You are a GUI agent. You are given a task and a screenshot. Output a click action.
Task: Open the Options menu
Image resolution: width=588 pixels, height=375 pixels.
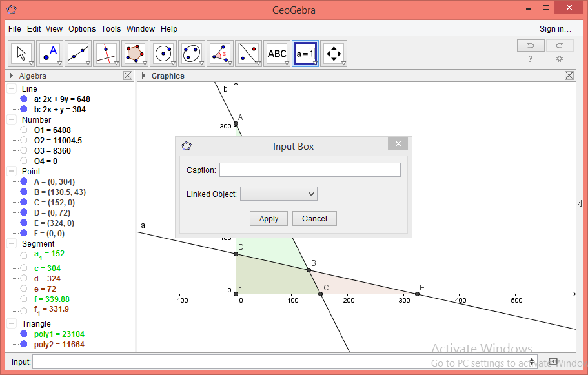point(82,28)
